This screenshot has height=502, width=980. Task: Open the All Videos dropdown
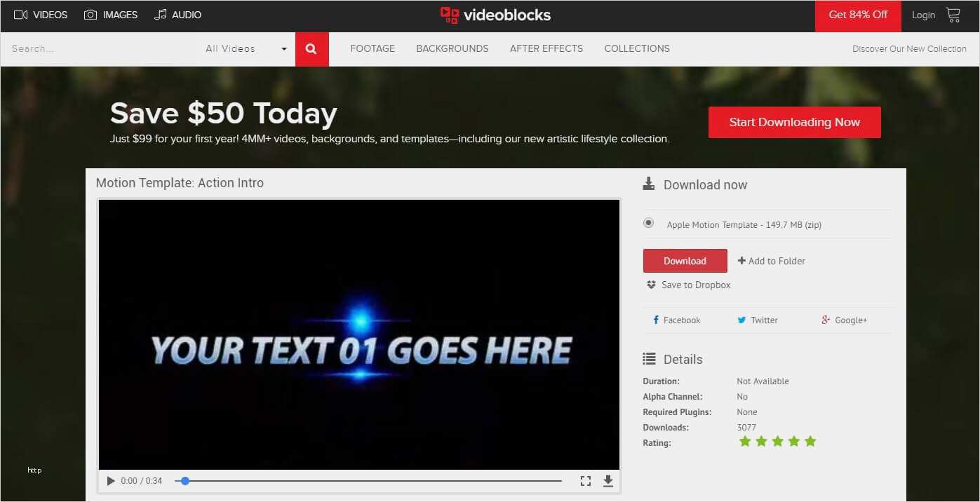[x=246, y=49]
